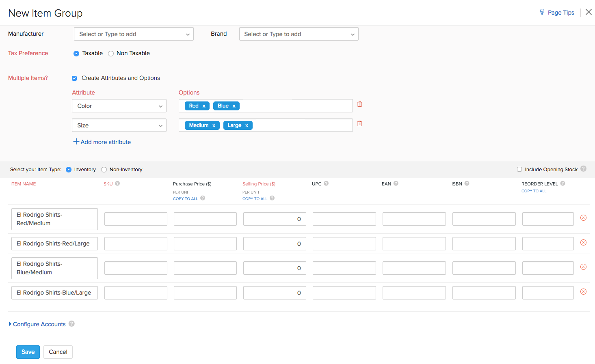Image resolution: width=595 pixels, height=364 pixels.
Task: Click Add more attribute
Action: (102, 142)
